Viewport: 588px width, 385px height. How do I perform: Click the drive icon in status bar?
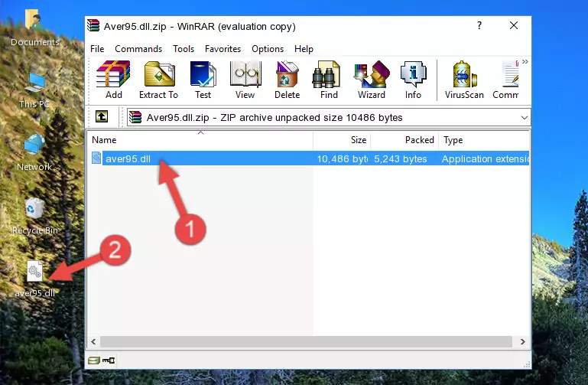(94, 361)
